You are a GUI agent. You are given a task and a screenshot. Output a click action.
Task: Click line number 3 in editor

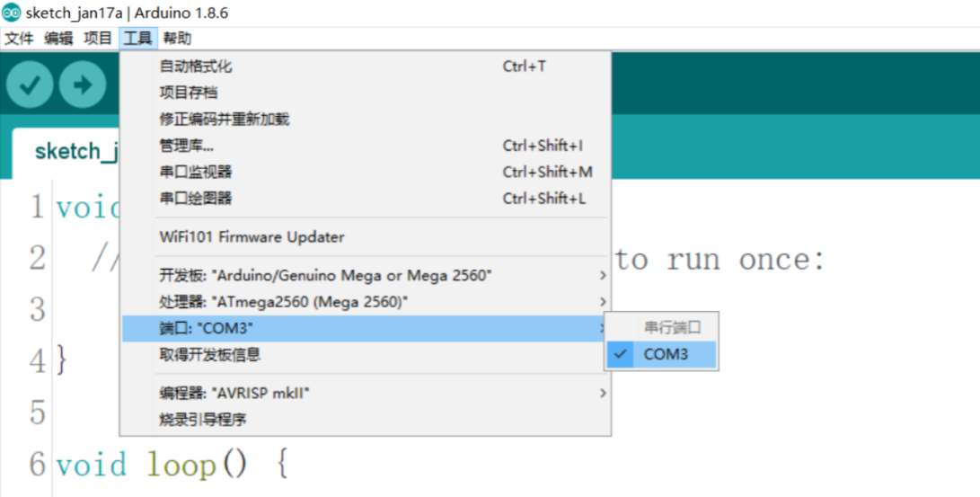[x=38, y=309]
